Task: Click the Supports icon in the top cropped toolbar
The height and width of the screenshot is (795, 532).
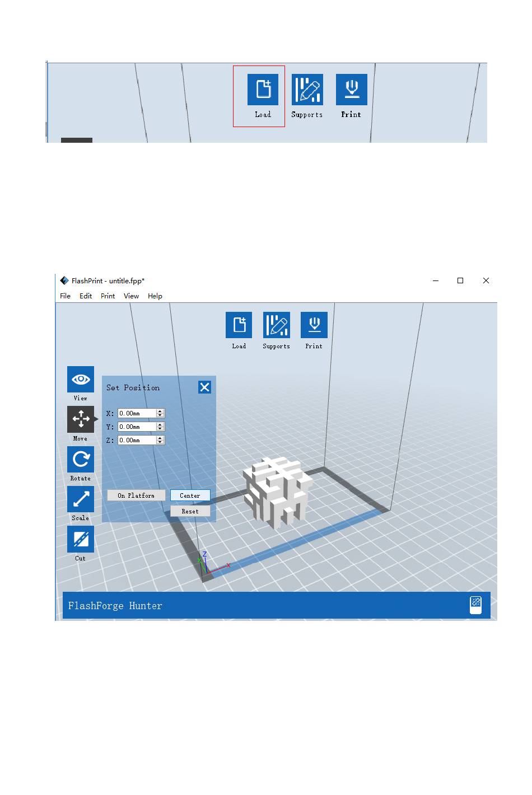Action: click(x=307, y=90)
